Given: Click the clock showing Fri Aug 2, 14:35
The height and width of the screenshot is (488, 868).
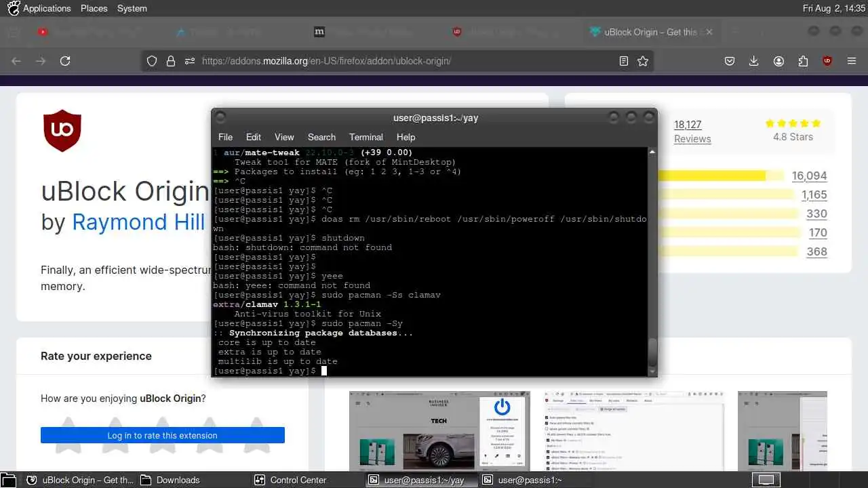Looking at the screenshot, I should coord(833,8).
